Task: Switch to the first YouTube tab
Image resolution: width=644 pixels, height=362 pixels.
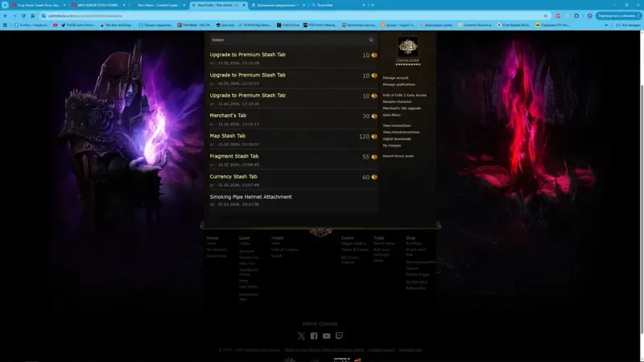Action: 38,5
